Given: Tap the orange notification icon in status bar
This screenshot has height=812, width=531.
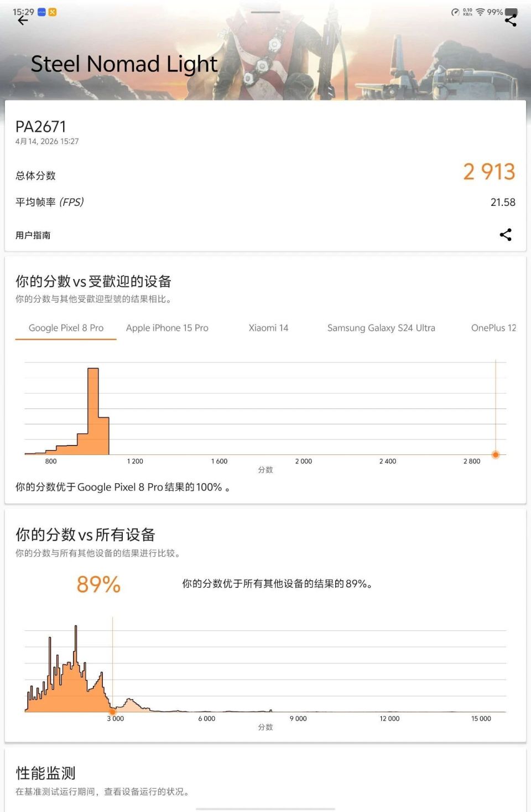Looking at the screenshot, I should [x=53, y=12].
